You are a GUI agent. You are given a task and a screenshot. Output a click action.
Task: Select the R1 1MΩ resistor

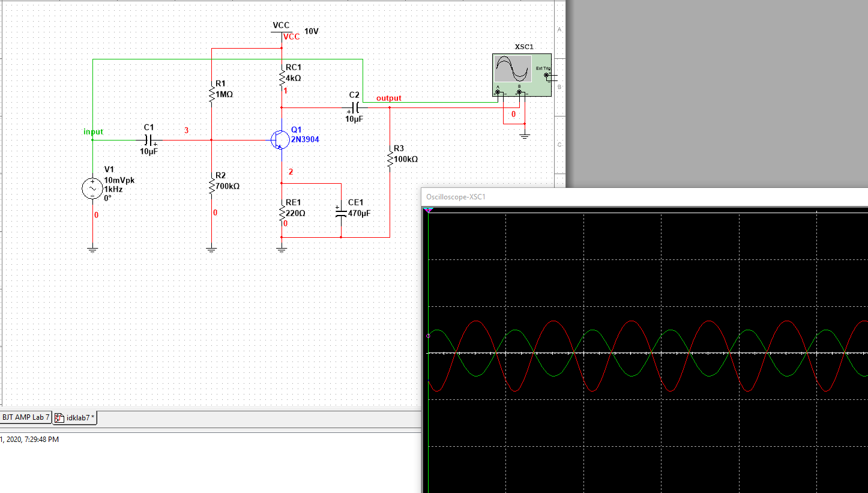(211, 90)
